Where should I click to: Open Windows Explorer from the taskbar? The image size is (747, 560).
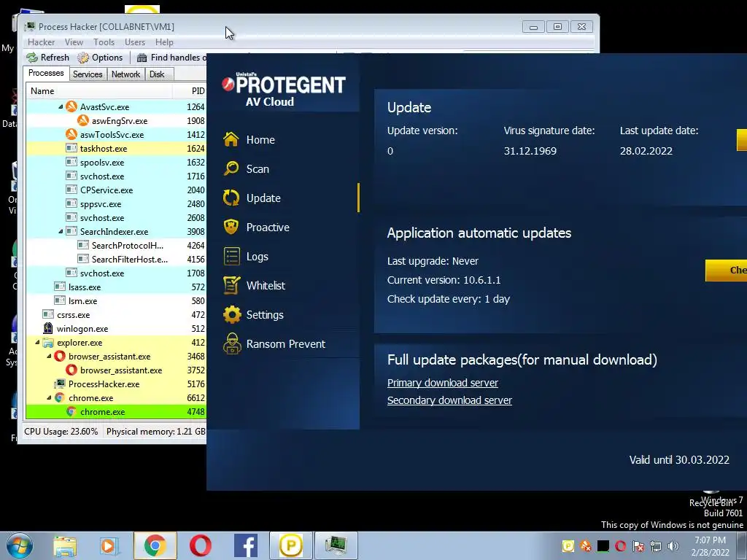pyautogui.click(x=65, y=546)
